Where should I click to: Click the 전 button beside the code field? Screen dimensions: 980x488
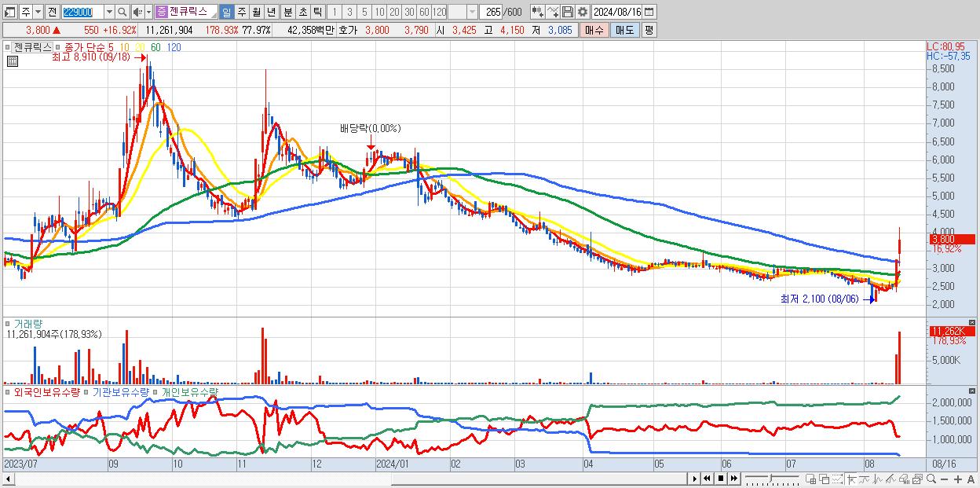click(52, 13)
